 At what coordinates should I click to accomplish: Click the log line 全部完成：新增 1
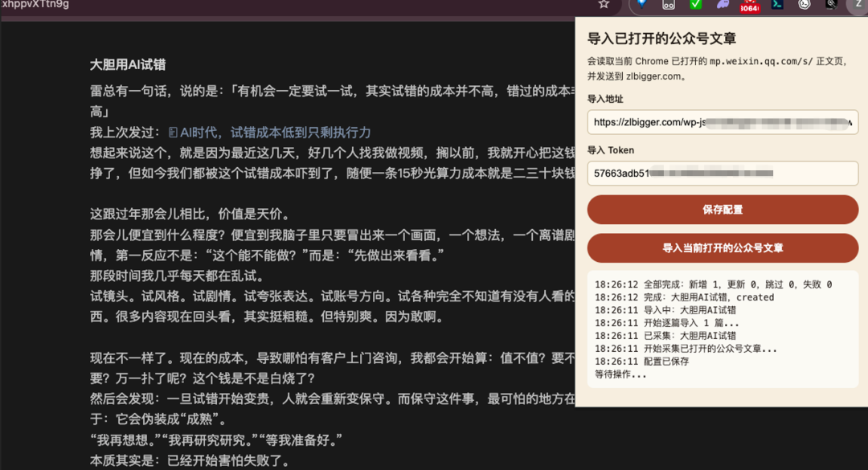713,284
